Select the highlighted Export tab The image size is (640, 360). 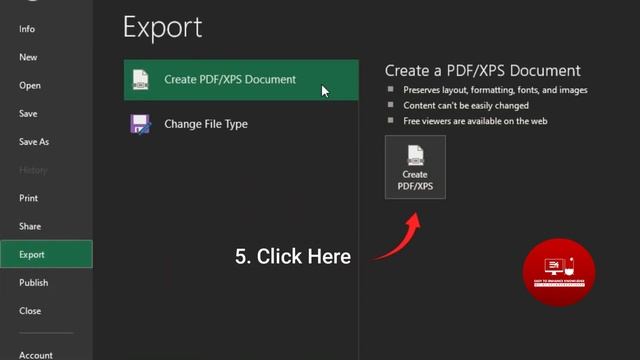pos(46,254)
